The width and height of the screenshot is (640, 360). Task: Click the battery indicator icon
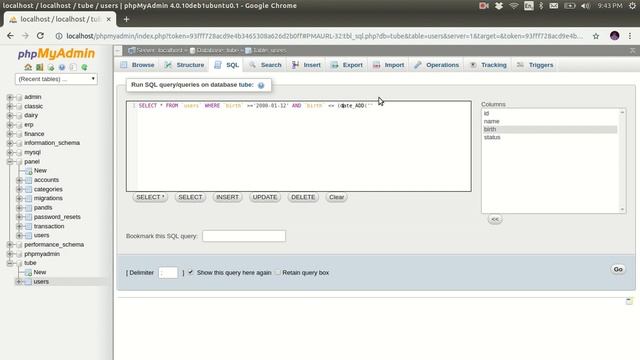(570, 6)
